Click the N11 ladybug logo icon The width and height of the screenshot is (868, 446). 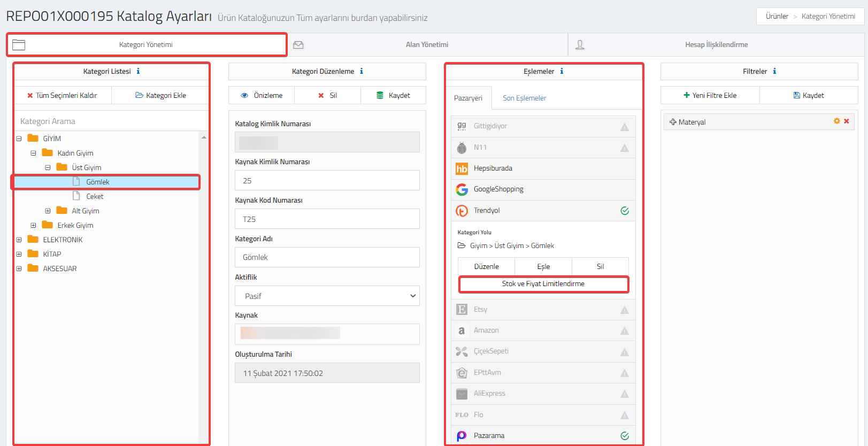tap(462, 148)
